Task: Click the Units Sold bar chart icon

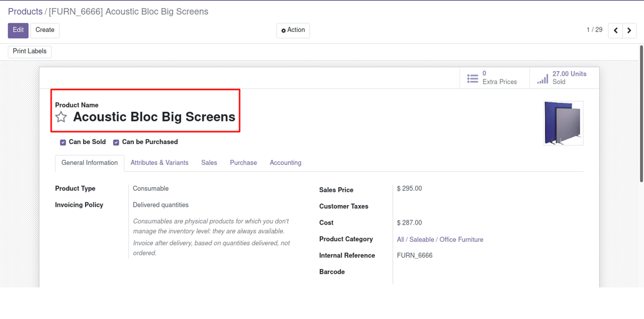Action: pyautogui.click(x=543, y=78)
